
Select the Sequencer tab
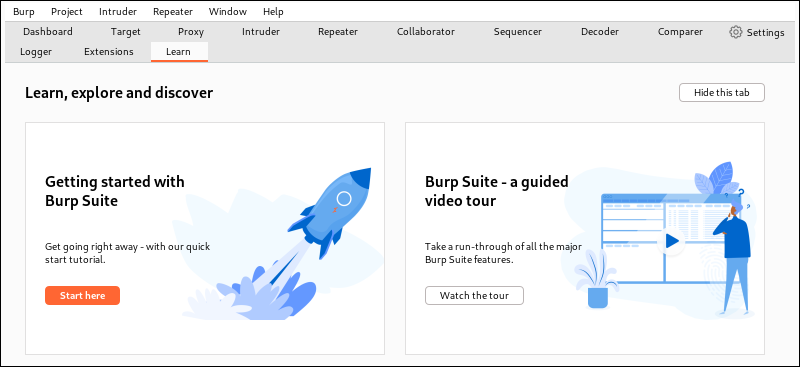[518, 32]
